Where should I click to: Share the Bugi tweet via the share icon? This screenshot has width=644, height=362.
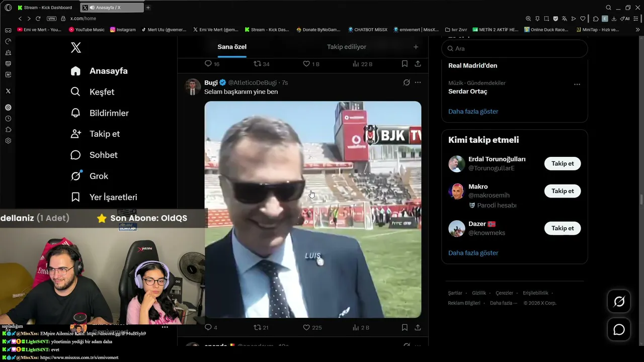(x=418, y=327)
